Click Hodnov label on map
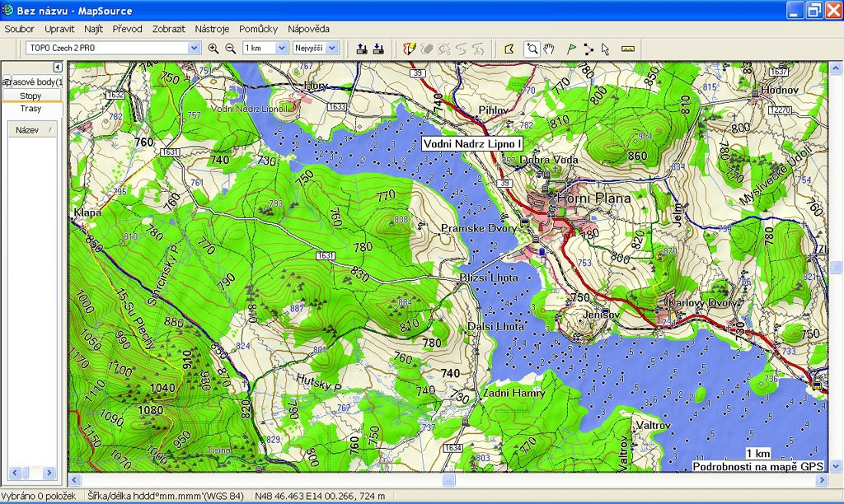This screenshot has height=504, width=844. (780, 90)
